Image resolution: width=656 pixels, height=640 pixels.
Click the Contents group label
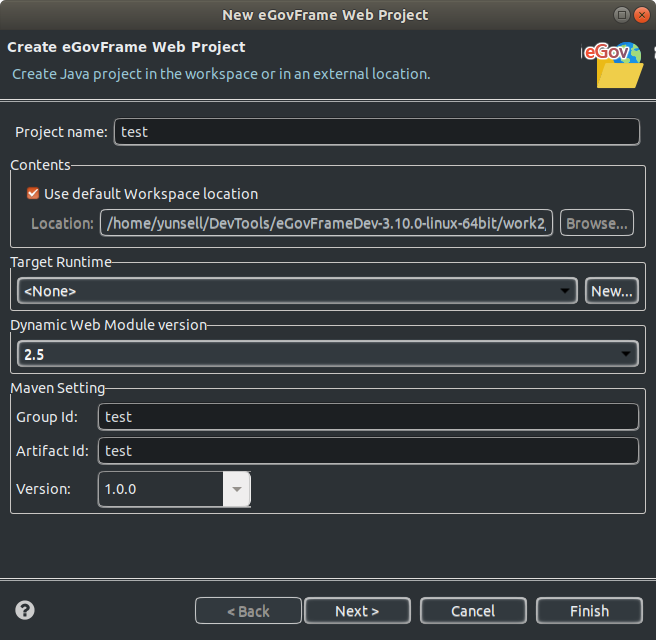[40, 165]
